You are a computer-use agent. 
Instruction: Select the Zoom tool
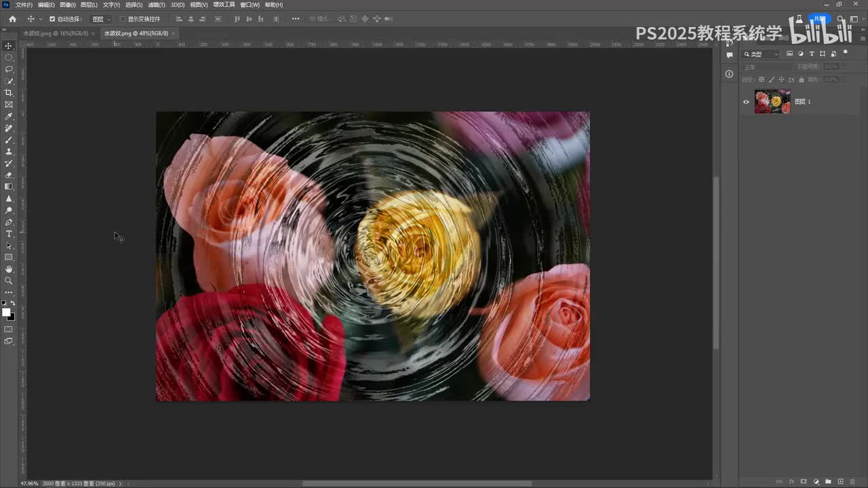click(x=9, y=281)
